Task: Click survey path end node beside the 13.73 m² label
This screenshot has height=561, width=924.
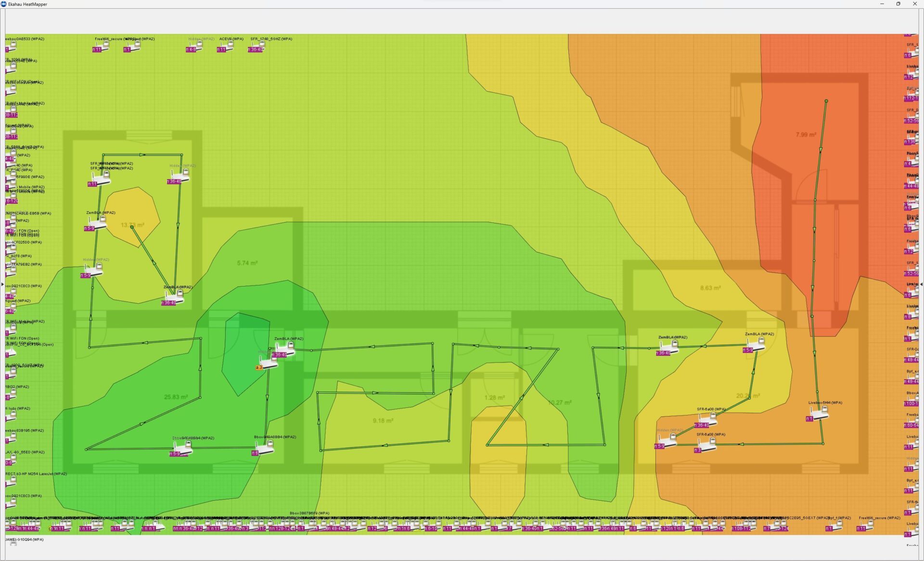Action: pos(132,227)
